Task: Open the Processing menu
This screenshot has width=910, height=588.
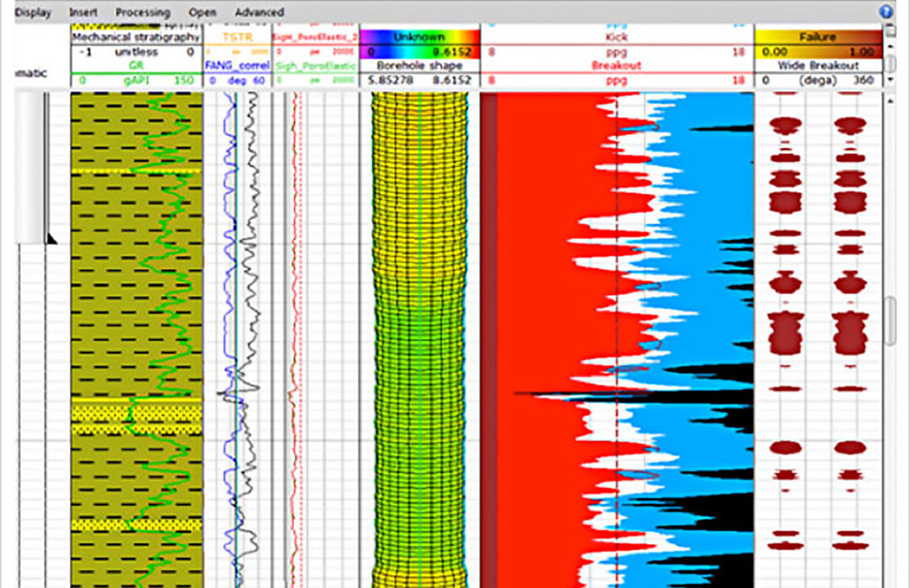Action: (143, 12)
